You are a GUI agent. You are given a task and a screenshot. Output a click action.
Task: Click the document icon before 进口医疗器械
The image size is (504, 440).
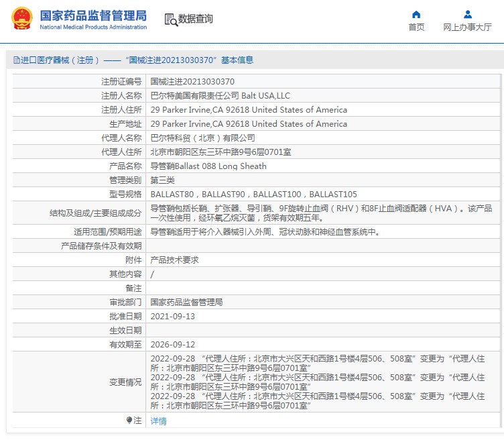[x=16, y=60]
